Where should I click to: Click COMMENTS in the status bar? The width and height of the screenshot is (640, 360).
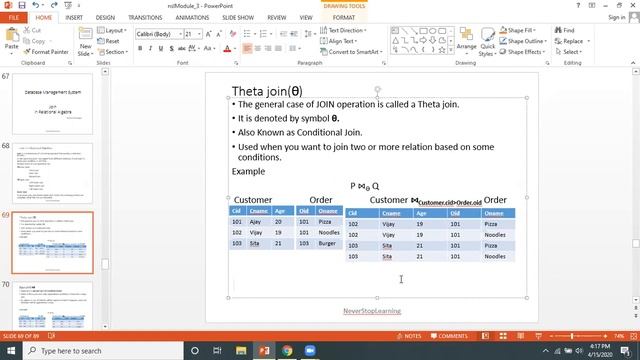(x=449, y=336)
